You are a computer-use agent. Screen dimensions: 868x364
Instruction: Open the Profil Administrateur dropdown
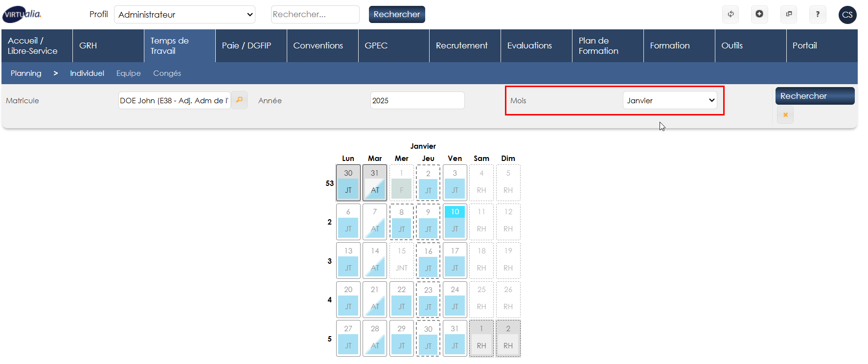pos(185,15)
